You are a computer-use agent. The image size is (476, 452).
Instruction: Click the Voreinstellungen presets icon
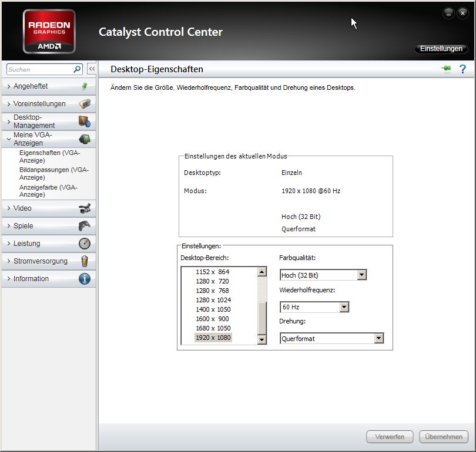pos(85,104)
